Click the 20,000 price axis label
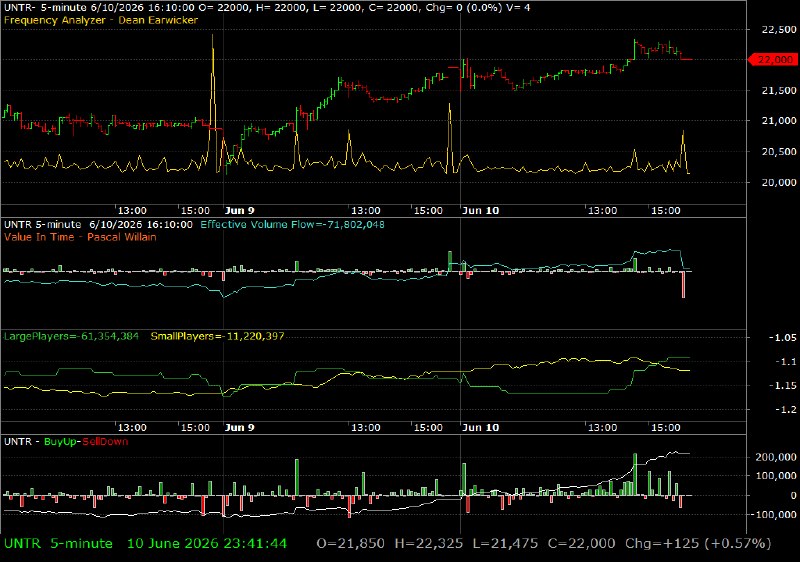 point(779,182)
